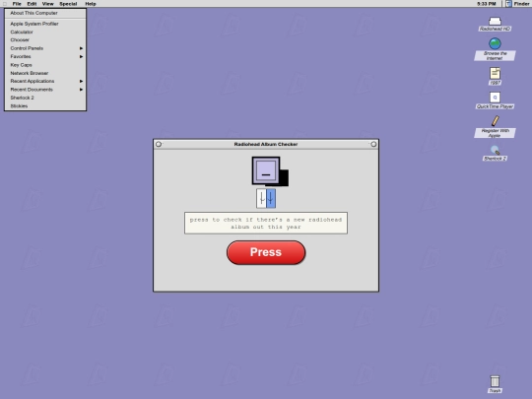Click the menu bar clock time
This screenshot has width=532, height=399.
tap(487, 4)
